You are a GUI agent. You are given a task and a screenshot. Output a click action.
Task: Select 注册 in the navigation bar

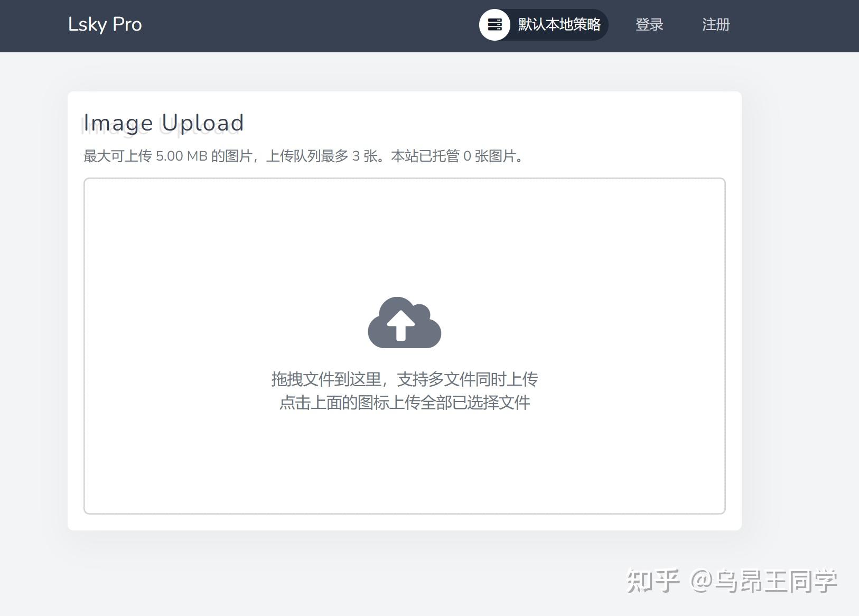pyautogui.click(x=716, y=24)
